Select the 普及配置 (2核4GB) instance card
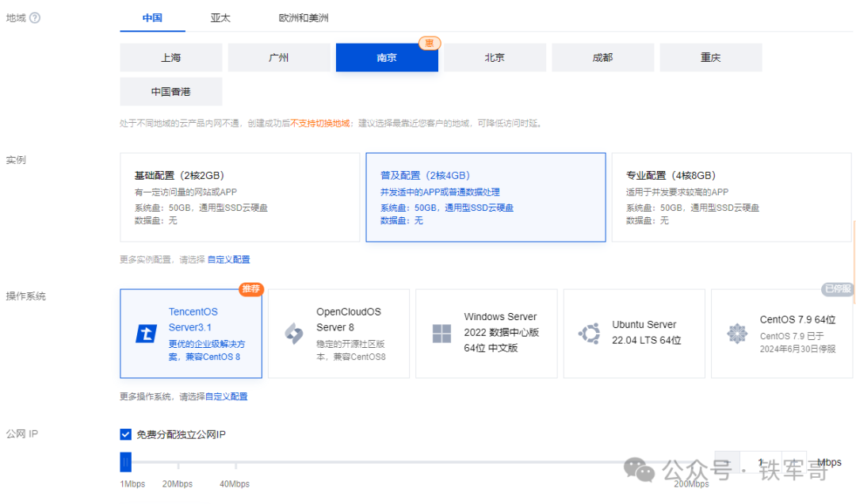Viewport: 856px width, 504px height. tap(486, 197)
